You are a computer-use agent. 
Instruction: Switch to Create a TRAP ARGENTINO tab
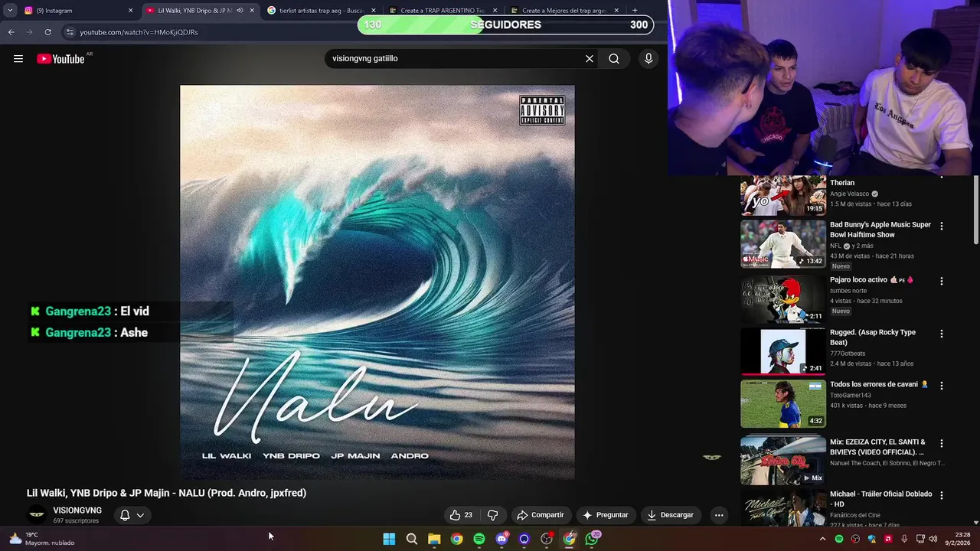[443, 11]
